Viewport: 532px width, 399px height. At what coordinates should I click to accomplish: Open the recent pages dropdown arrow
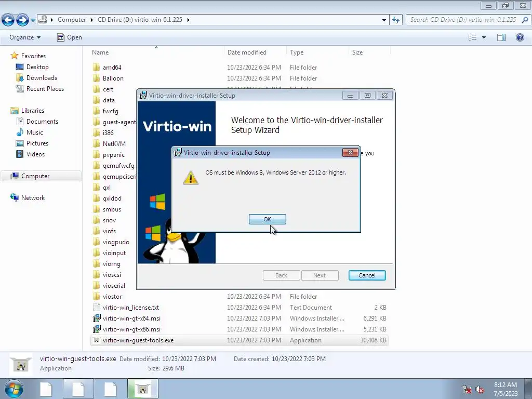tap(33, 20)
